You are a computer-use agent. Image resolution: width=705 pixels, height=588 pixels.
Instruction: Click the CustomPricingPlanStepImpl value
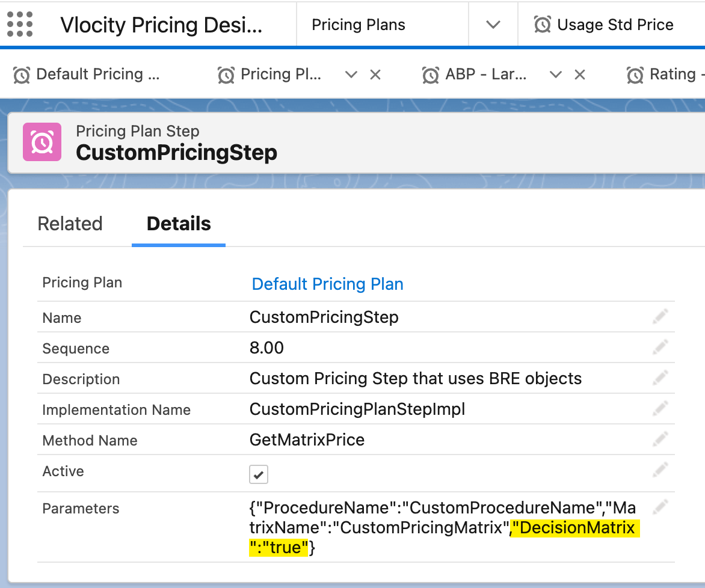pos(357,409)
